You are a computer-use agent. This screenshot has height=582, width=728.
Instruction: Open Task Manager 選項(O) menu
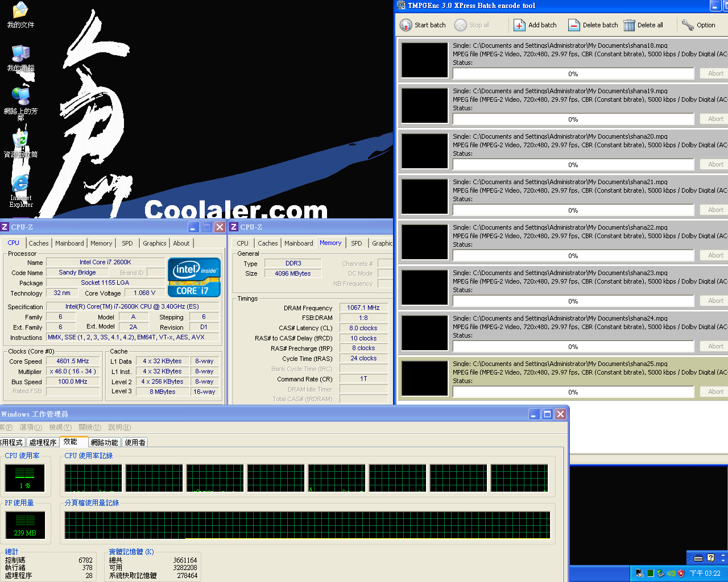click(x=31, y=427)
